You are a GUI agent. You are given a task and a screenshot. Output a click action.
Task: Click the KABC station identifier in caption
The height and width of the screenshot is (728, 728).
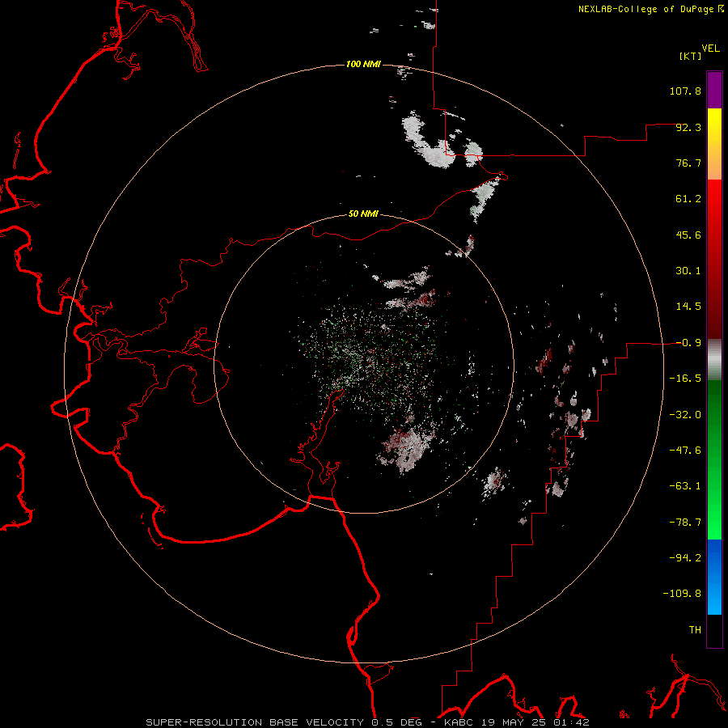(459, 722)
